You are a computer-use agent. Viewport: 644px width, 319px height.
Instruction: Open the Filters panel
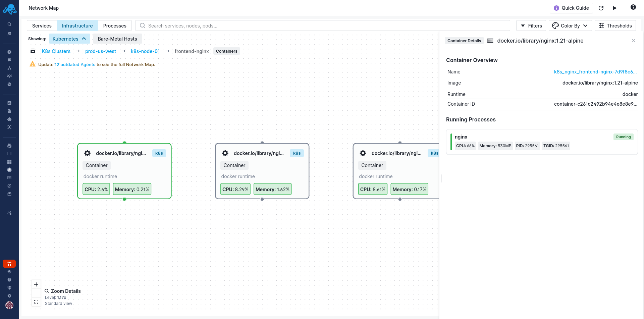pos(531,26)
